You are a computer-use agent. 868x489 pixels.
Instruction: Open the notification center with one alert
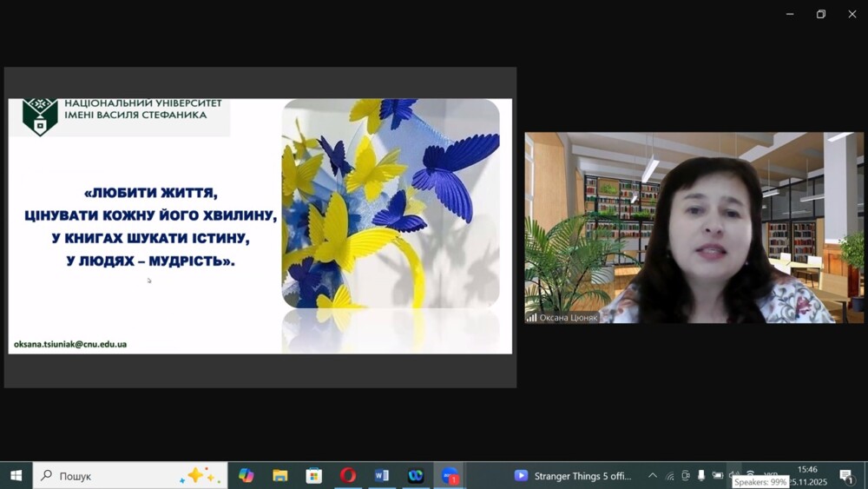(x=846, y=475)
